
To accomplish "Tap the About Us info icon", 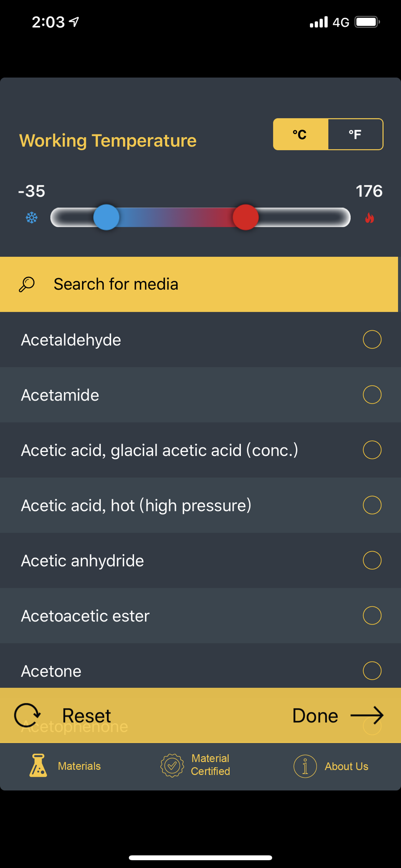I will coord(305,766).
